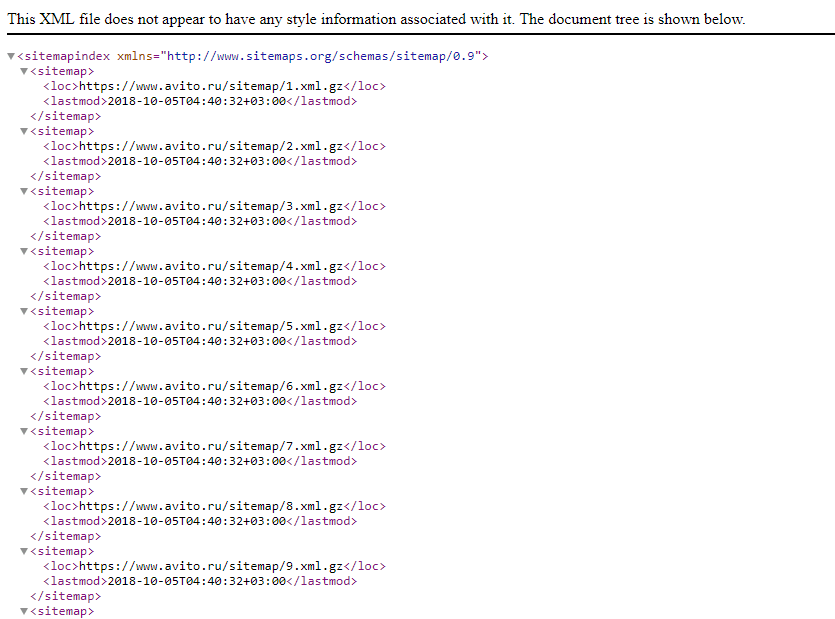Collapse sitemap node containing 3.xml.gz
This screenshot has width=835, height=619.
click(24, 191)
